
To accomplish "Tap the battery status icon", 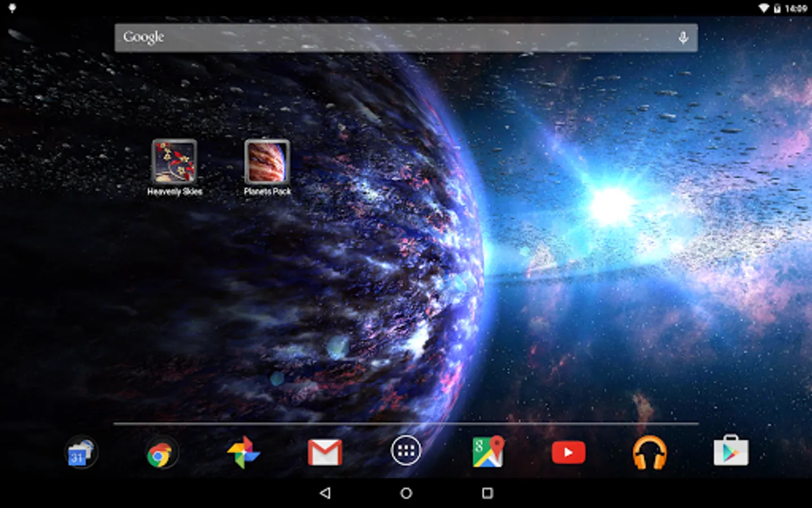I will coord(777,8).
